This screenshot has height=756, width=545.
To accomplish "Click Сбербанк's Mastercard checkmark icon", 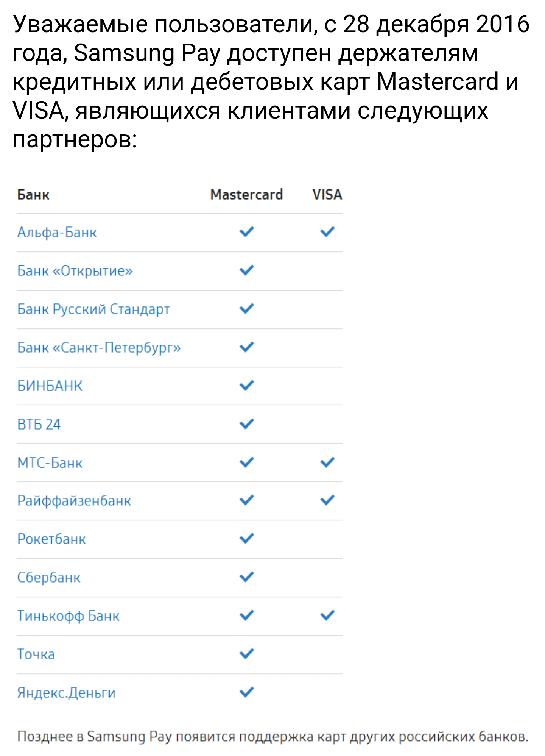I will (x=247, y=577).
